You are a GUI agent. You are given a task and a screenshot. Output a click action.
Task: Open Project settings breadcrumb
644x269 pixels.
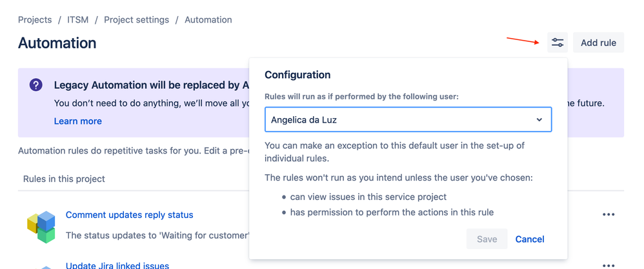(136, 20)
